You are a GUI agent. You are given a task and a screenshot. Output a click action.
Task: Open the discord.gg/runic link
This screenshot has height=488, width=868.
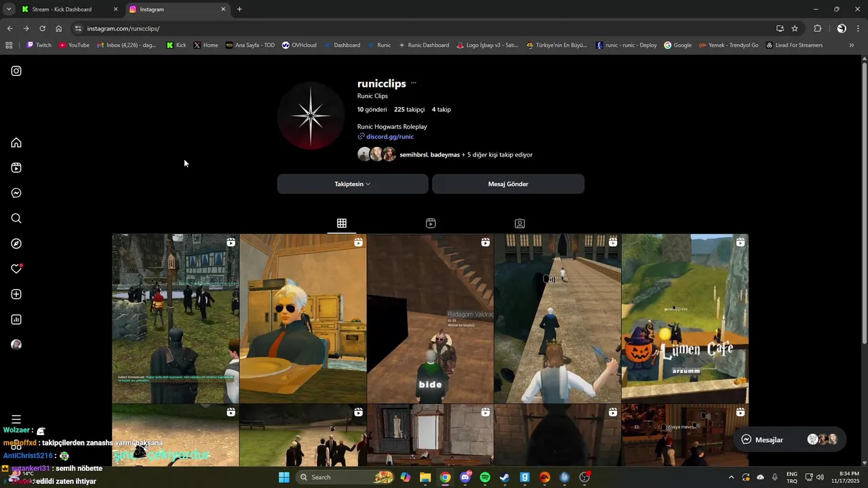(390, 136)
